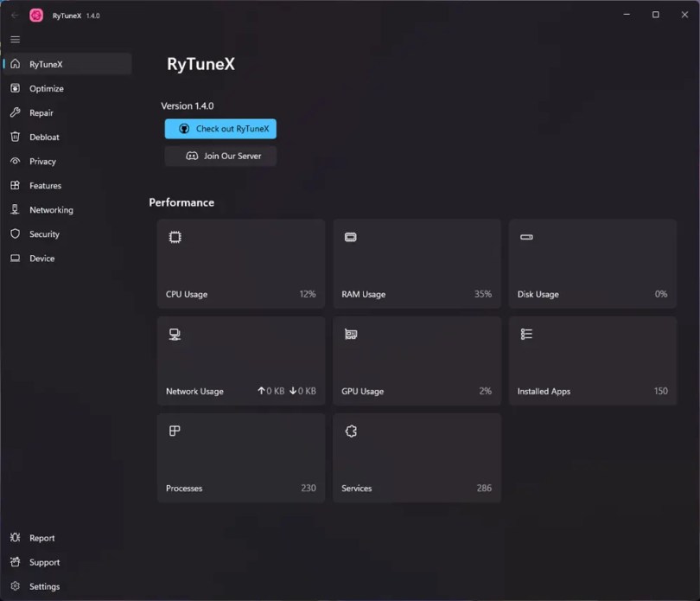
Task: Open the RAM Usage card
Action: (417, 264)
